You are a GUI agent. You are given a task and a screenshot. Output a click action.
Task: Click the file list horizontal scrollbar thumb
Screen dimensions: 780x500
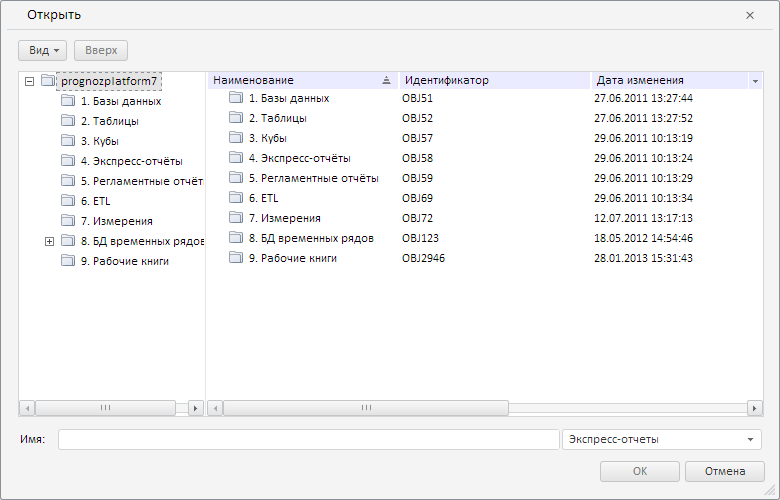(365, 408)
